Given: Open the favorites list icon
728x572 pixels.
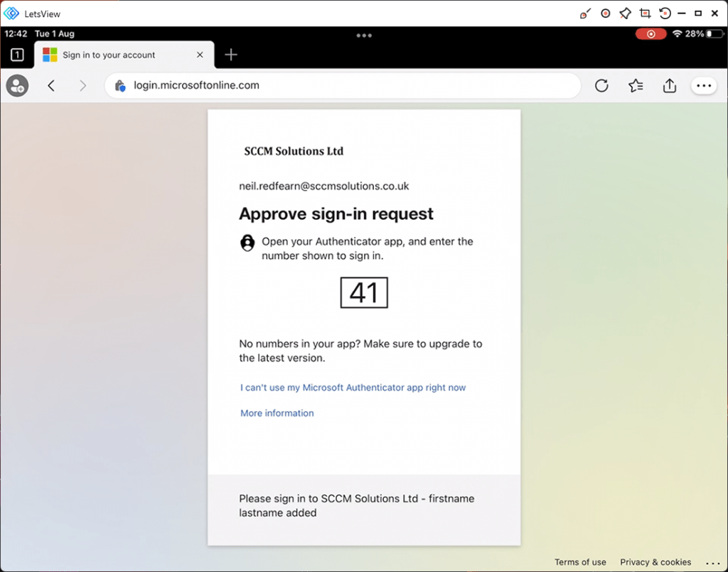Looking at the screenshot, I should [x=636, y=86].
